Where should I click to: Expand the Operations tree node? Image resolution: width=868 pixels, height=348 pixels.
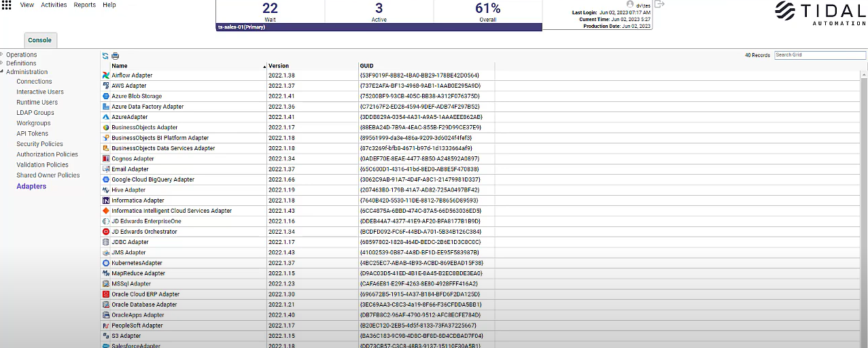pos(2,54)
